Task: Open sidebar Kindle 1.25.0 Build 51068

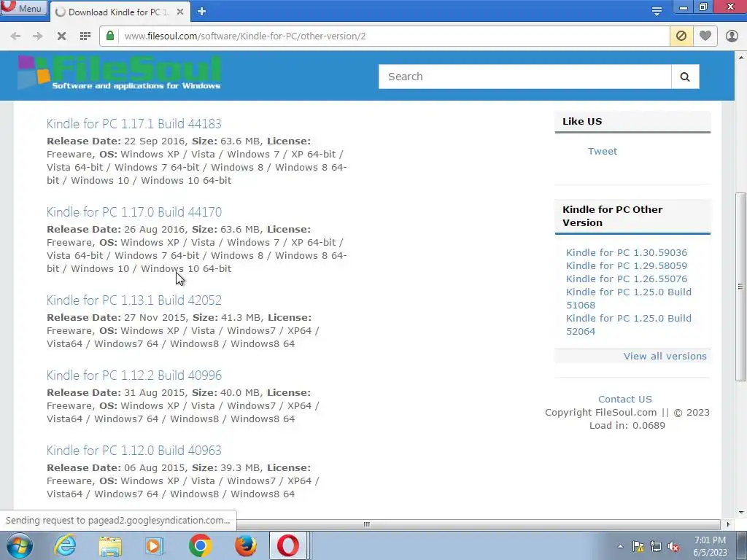Action: (628, 298)
